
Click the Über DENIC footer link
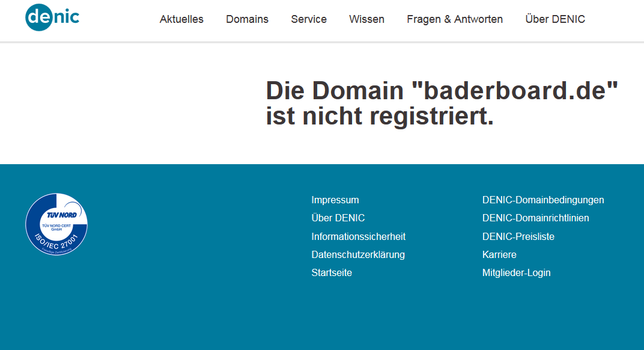coord(338,218)
